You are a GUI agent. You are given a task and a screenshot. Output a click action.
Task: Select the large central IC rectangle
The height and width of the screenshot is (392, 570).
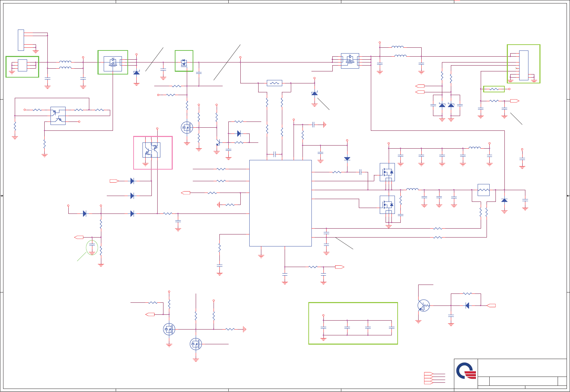(x=280, y=203)
